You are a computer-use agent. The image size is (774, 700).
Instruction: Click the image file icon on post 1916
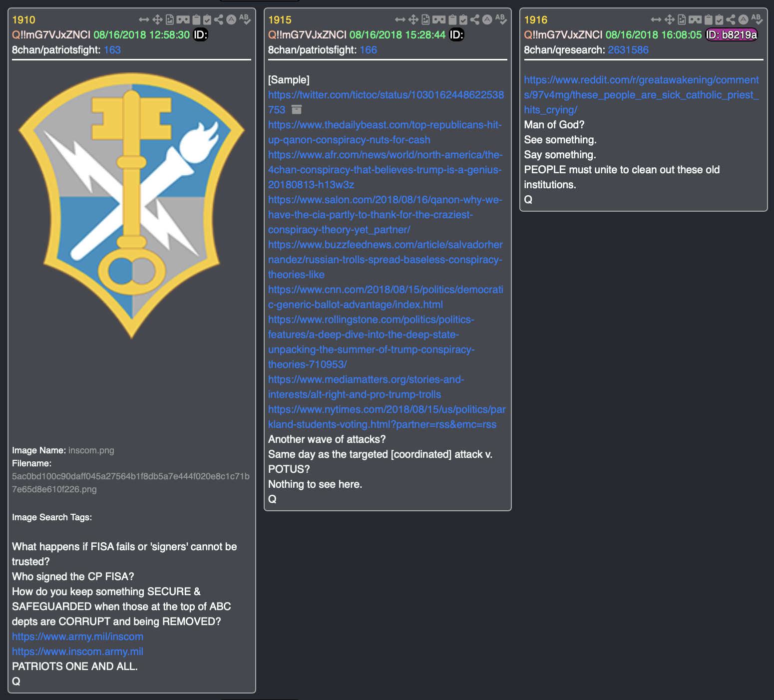[682, 19]
